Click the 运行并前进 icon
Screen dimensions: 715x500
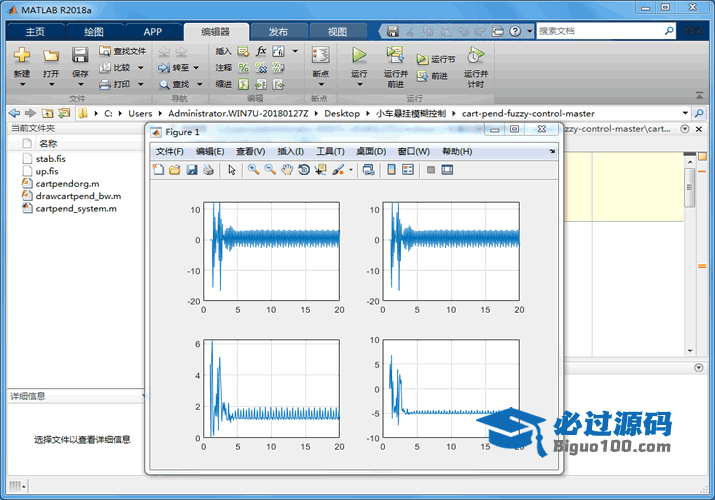(395, 55)
